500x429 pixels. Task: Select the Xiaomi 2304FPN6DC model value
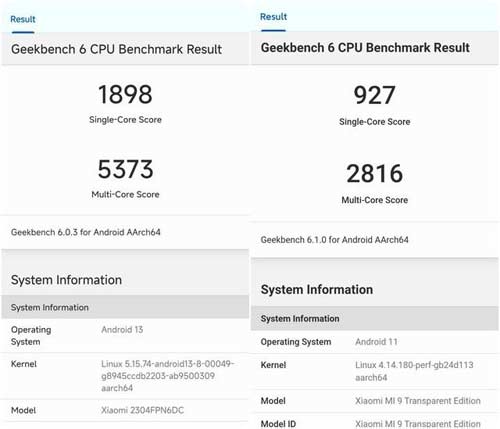[142, 410]
